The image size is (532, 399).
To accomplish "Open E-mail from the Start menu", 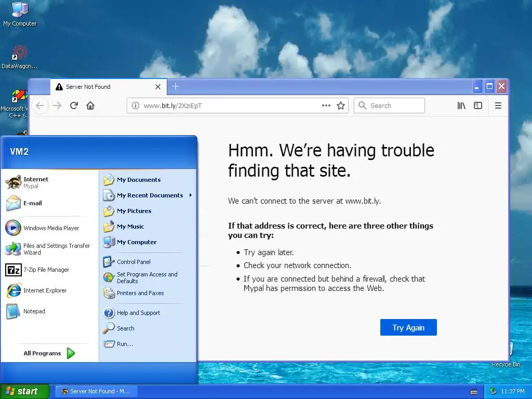I will click(49, 203).
